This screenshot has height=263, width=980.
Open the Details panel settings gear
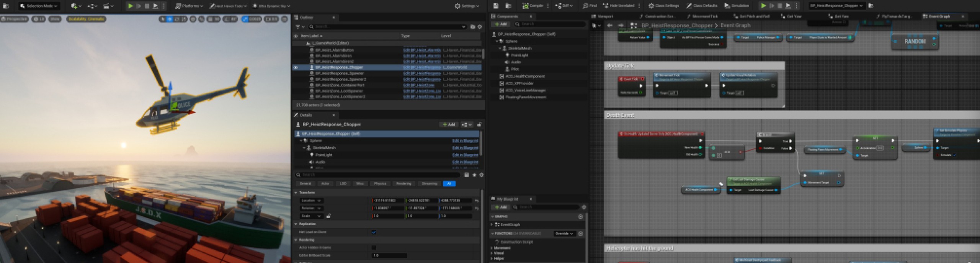coord(482,175)
